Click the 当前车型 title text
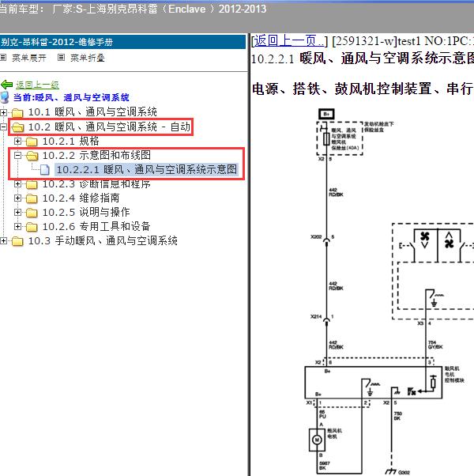Image resolution: width=474 pixels, height=476 pixels. pyautogui.click(x=133, y=9)
